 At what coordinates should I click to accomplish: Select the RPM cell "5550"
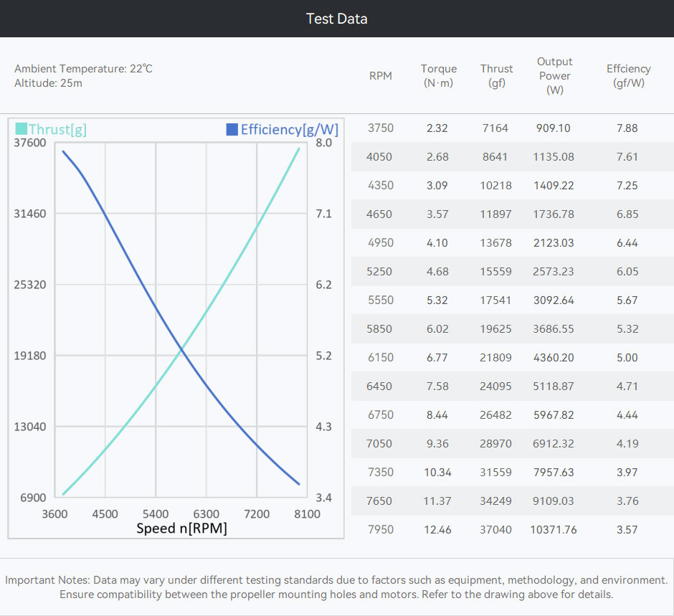[x=381, y=300]
